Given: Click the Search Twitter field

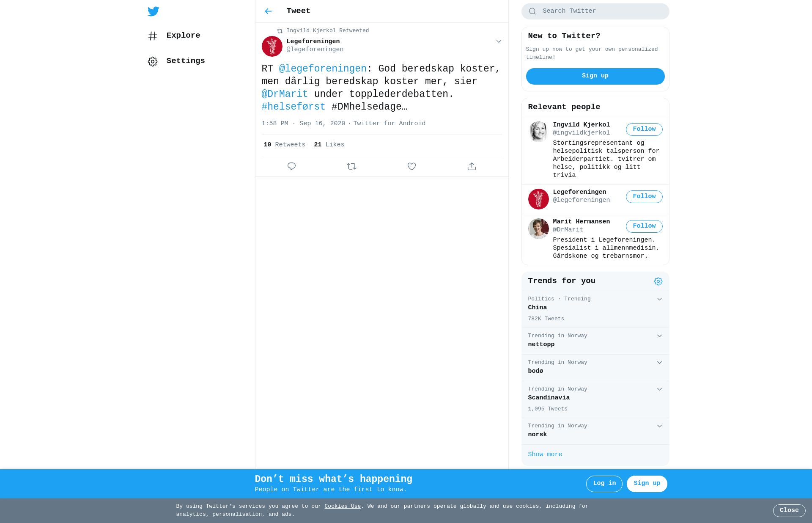Looking at the screenshot, I should point(595,11).
